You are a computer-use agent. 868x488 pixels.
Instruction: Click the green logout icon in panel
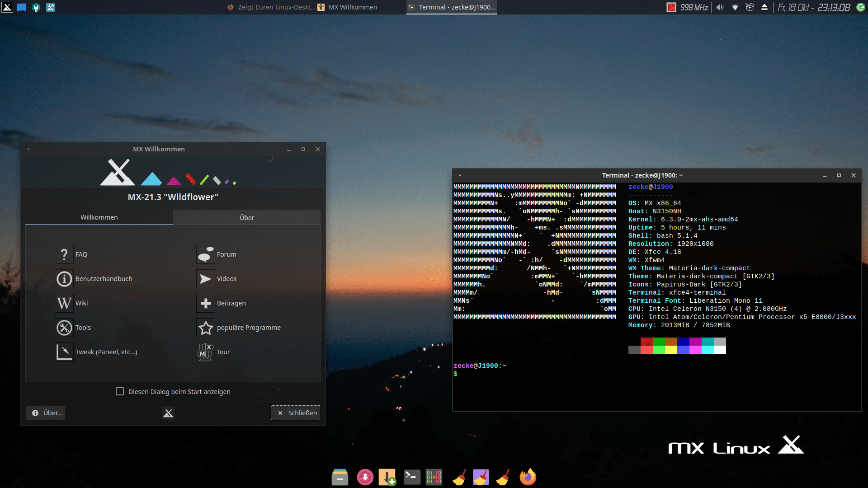point(861,7)
